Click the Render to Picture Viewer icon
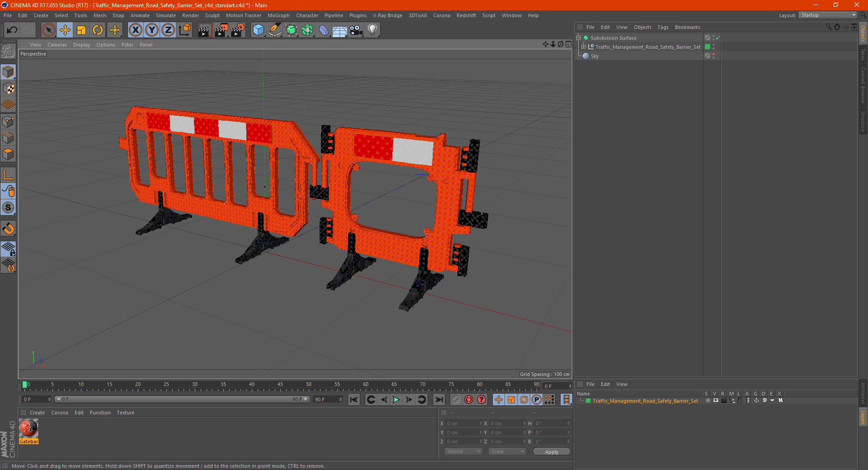This screenshot has height=470, width=868. (221, 30)
